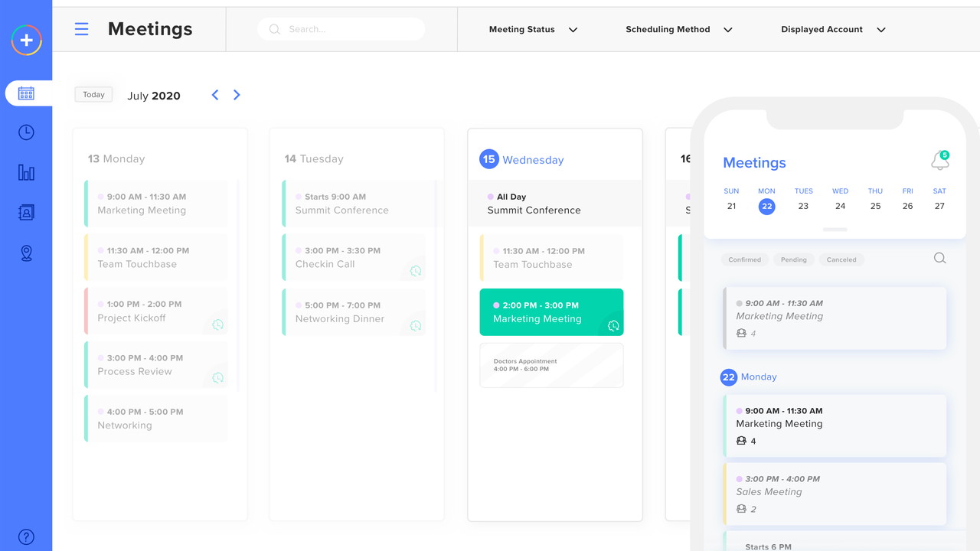Click the Today button

[x=93, y=95]
